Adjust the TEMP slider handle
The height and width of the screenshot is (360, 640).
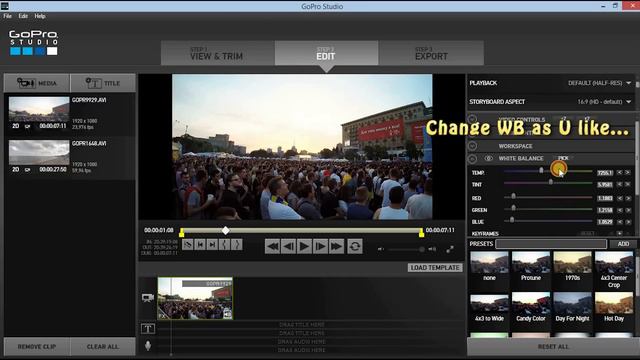(541, 170)
